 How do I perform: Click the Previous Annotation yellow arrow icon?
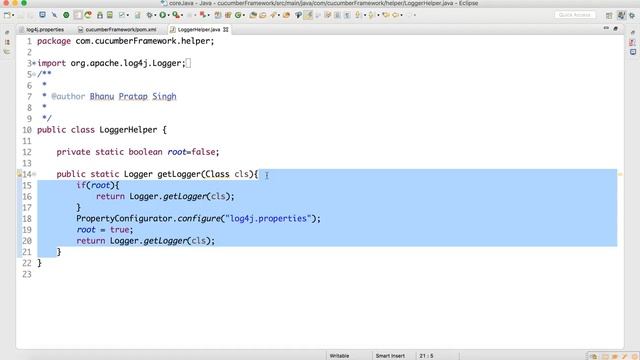point(371,15)
